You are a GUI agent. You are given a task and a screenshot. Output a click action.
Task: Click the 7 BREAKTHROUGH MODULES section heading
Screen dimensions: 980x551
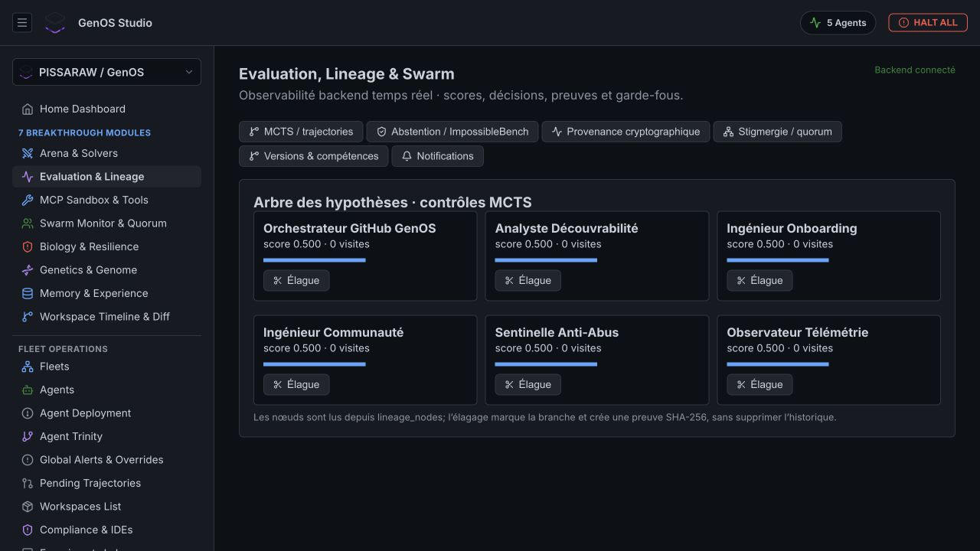coord(84,132)
